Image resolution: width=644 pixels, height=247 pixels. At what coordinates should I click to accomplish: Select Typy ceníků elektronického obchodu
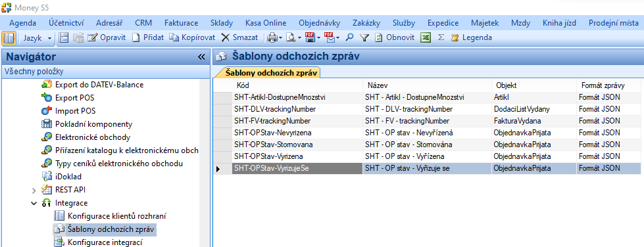tap(119, 164)
